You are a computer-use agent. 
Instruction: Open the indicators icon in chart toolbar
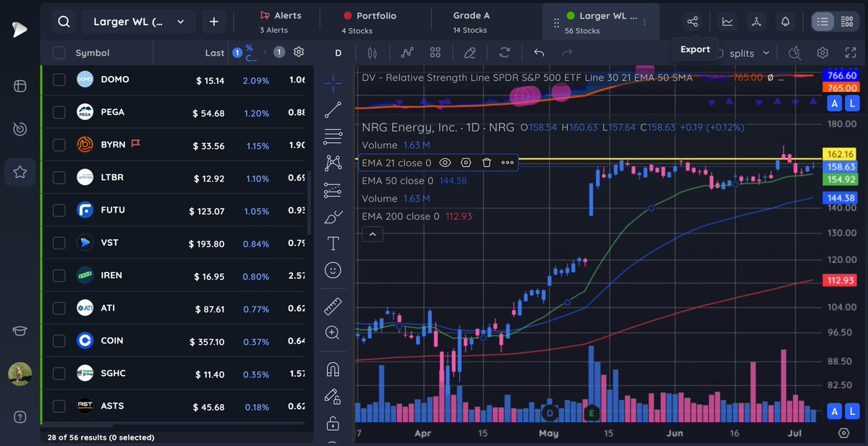408,53
